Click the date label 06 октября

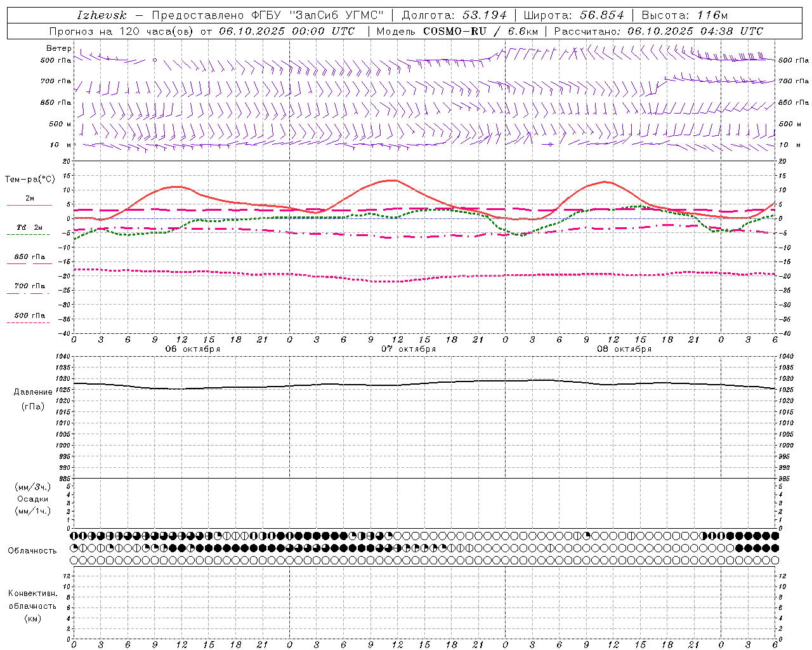point(193,349)
